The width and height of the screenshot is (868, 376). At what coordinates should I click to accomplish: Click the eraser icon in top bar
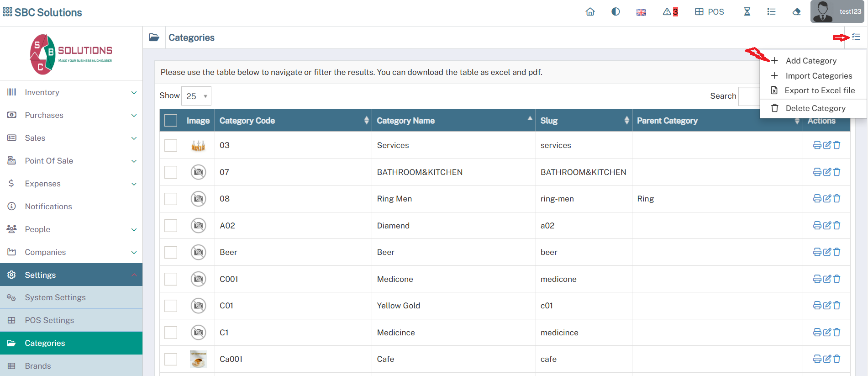[x=796, y=12]
